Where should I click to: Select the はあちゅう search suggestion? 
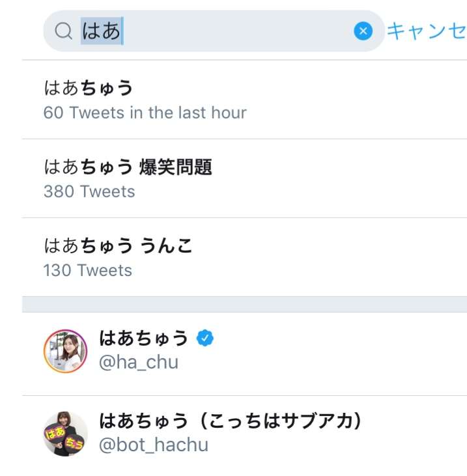pos(244,100)
